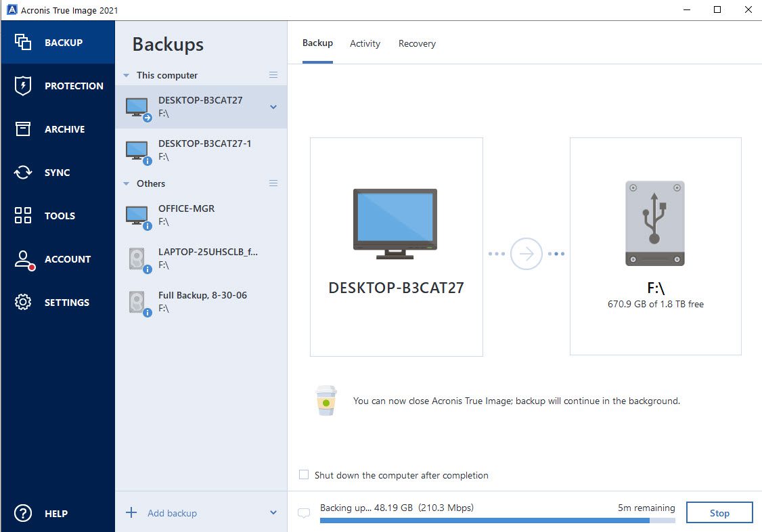Open the ARCHIVE menu item
The image size is (762, 532).
click(x=58, y=129)
